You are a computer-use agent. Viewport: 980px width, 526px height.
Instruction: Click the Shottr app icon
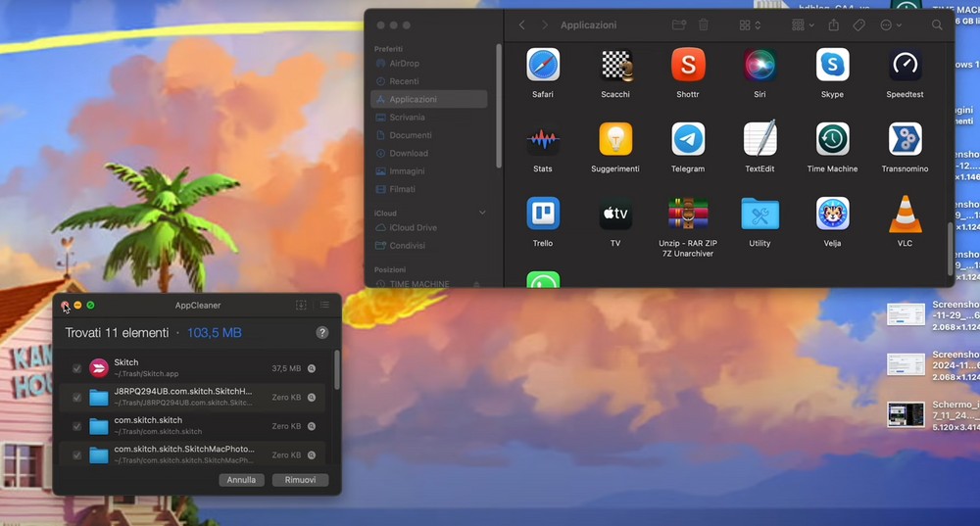coord(687,65)
